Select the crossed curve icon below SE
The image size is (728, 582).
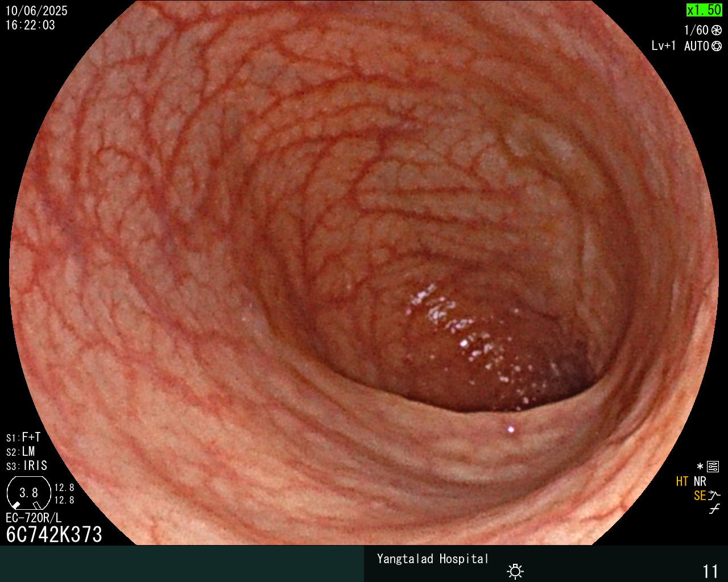[x=714, y=509]
